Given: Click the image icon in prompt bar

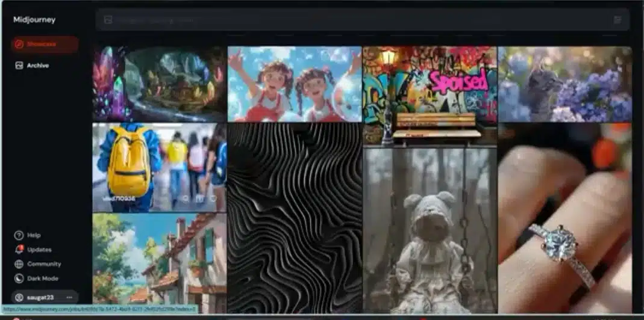Looking at the screenshot, I should [108, 20].
